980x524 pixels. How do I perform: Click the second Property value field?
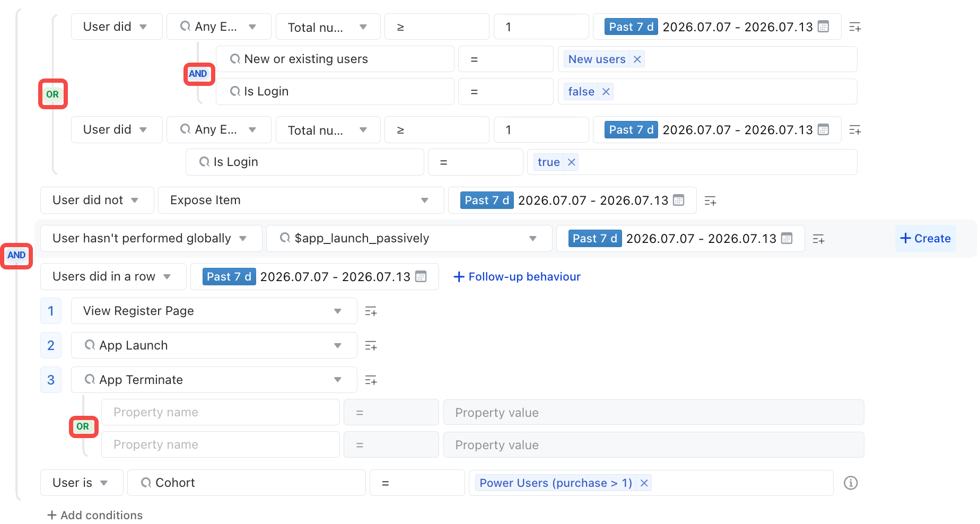(x=653, y=444)
